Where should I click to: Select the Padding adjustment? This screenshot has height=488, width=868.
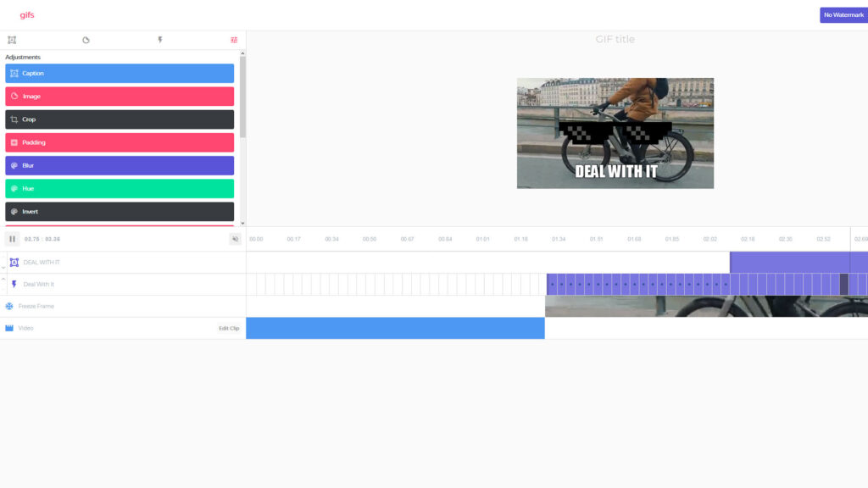[120, 142]
